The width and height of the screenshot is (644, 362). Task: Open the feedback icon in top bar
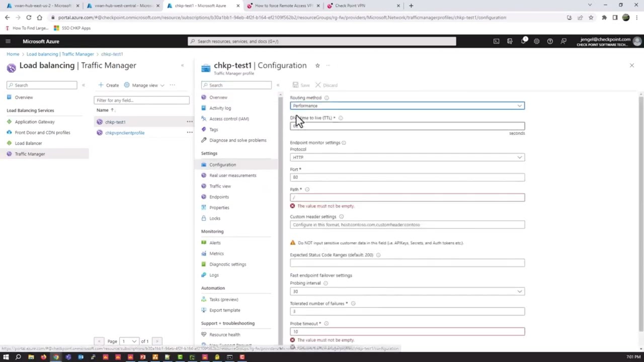coord(563,41)
